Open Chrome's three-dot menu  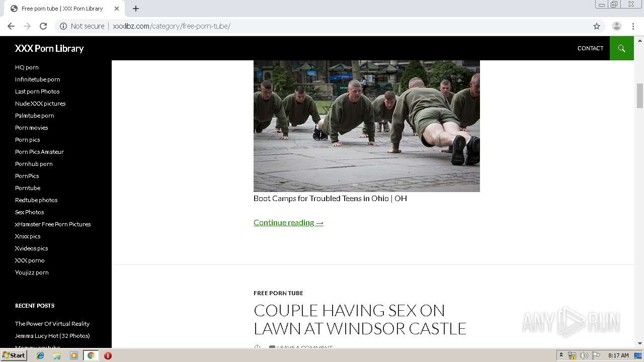[633, 26]
